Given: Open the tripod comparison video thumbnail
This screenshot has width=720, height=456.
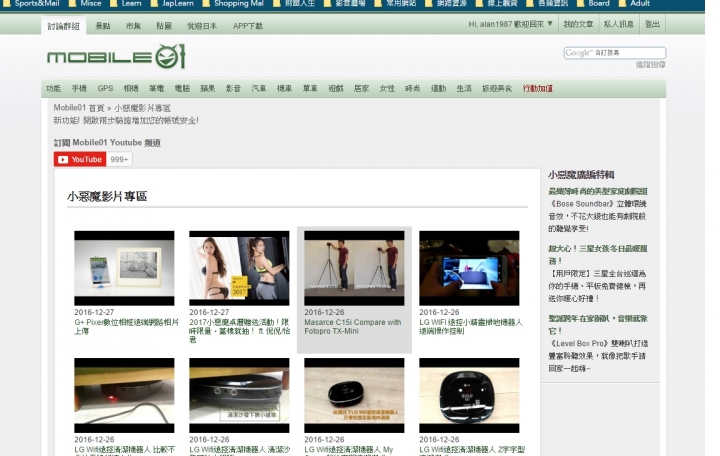Looking at the screenshot, I should [x=354, y=268].
